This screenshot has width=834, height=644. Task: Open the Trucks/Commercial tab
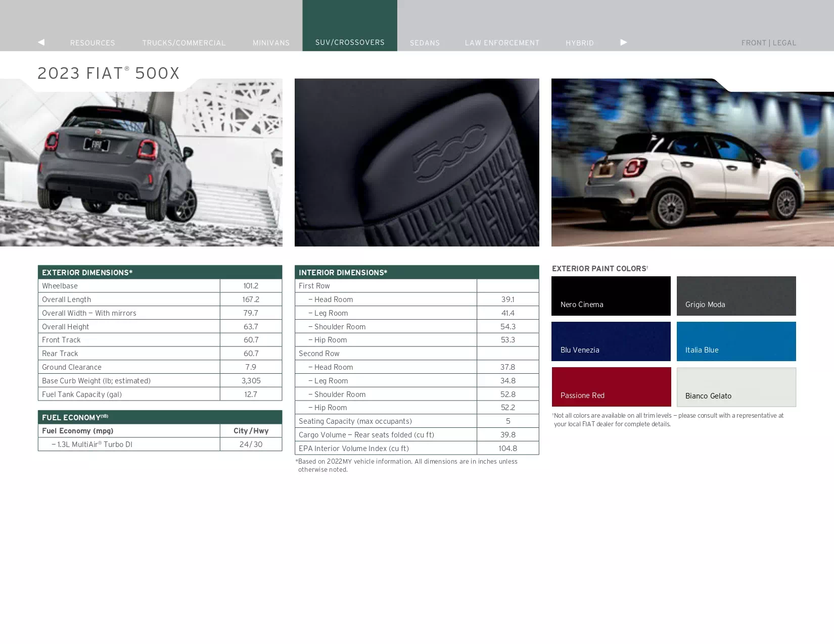coord(184,43)
